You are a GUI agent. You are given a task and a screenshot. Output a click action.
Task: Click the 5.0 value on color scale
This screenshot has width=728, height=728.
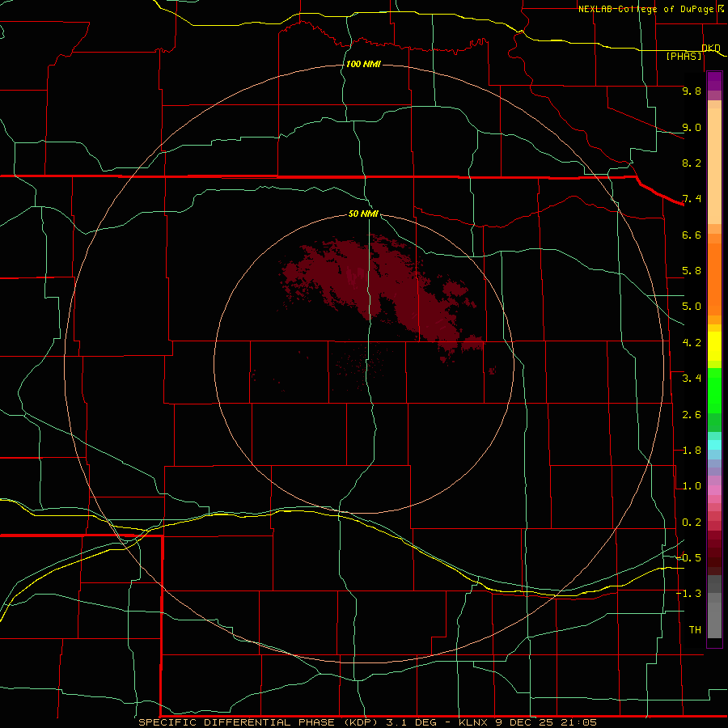(x=692, y=307)
